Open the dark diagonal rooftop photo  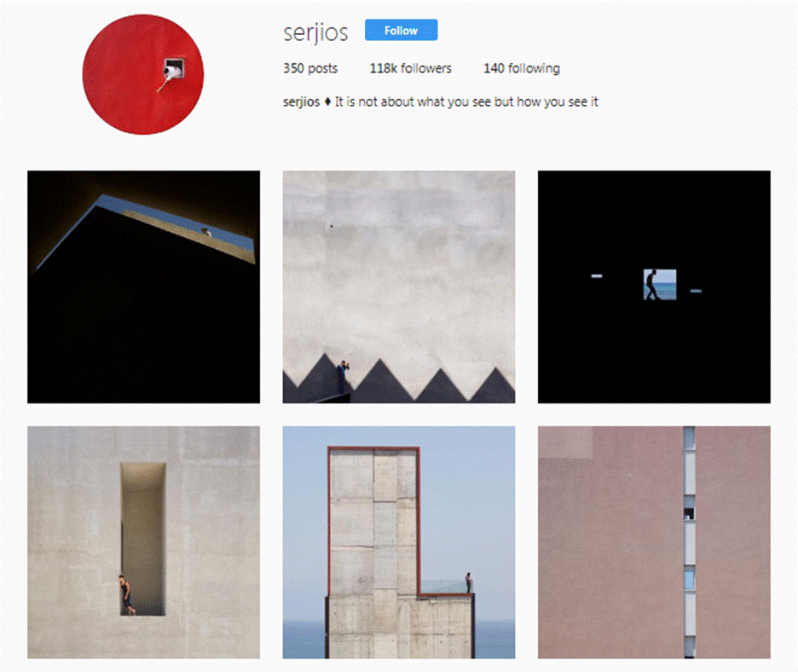143,287
